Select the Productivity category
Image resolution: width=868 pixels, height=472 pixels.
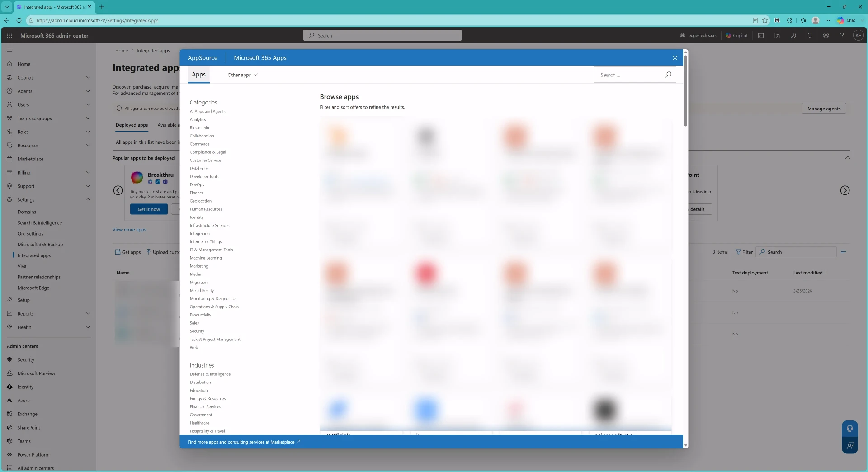pyautogui.click(x=200, y=315)
